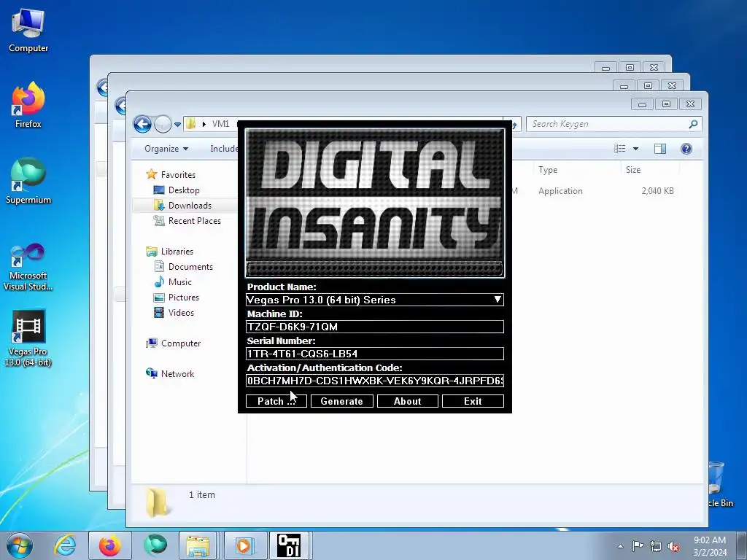
Task: Select Network in the navigation pane
Action: click(x=177, y=374)
